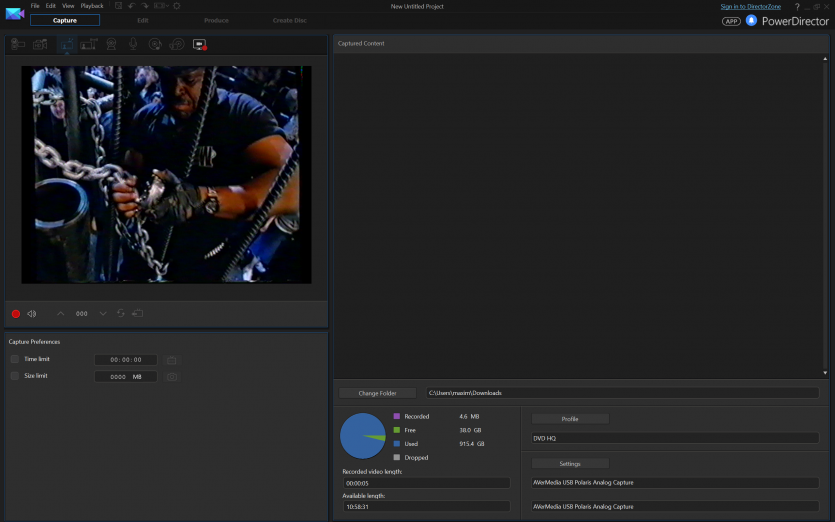Enable the Time limit checkbox
The width and height of the screenshot is (835, 522).
click(15, 359)
